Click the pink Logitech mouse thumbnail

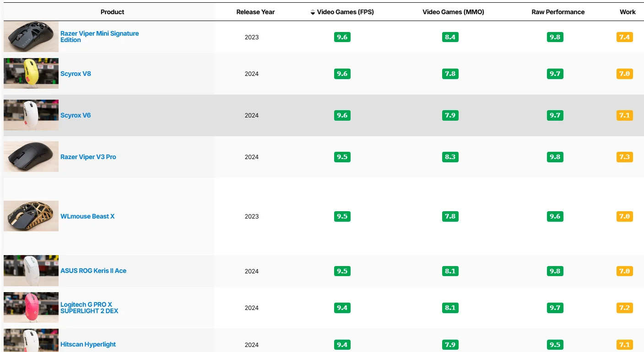pyautogui.click(x=31, y=307)
